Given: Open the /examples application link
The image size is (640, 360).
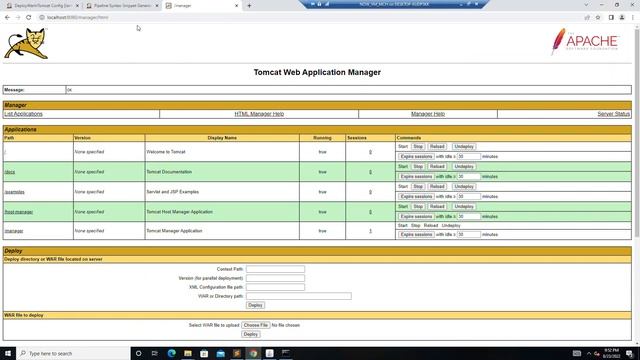Looking at the screenshot, I should point(15,192).
